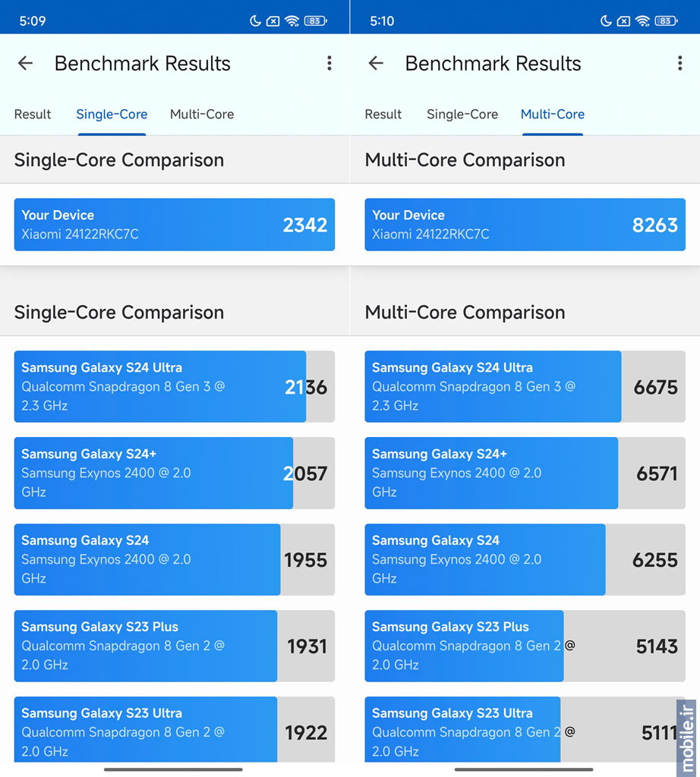
Task: Switch to Result tab on right screen
Action: click(x=383, y=115)
